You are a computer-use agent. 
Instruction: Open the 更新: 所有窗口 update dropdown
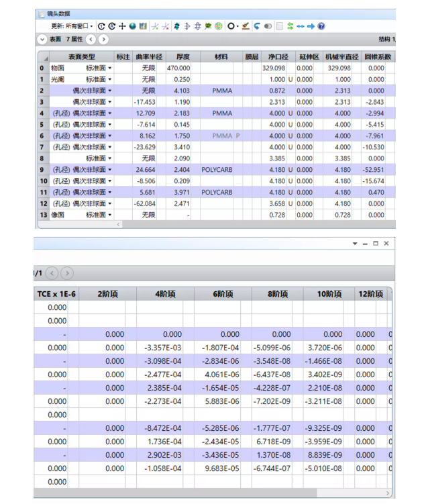tap(72, 26)
